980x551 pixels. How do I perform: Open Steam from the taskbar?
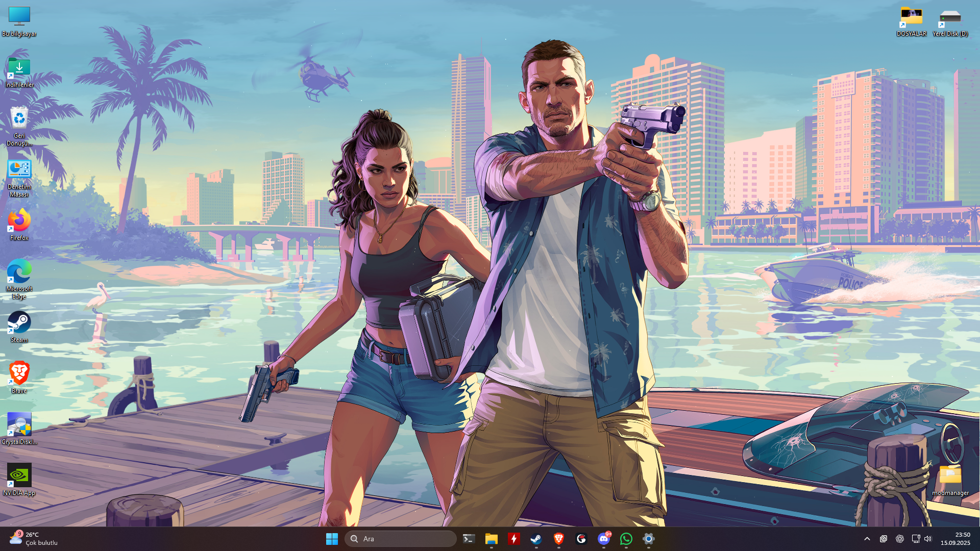pos(536,539)
